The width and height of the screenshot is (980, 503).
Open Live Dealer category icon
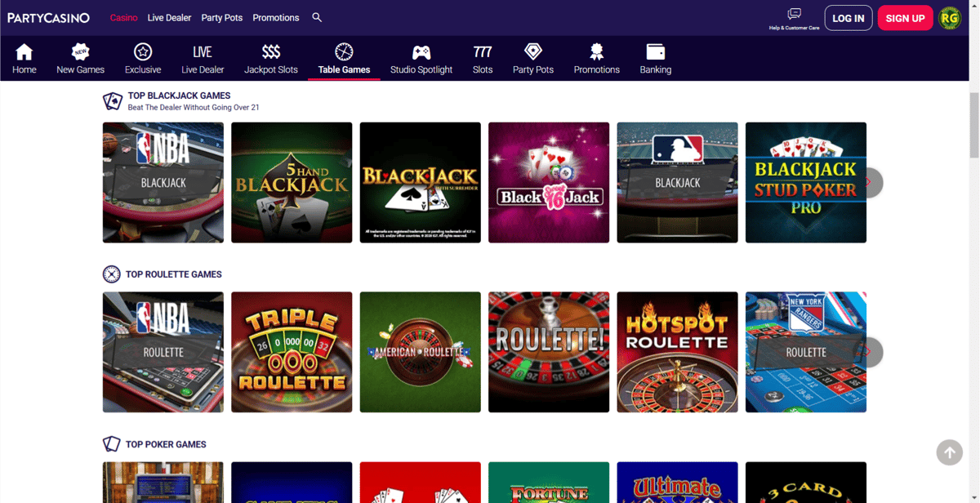[x=203, y=52]
